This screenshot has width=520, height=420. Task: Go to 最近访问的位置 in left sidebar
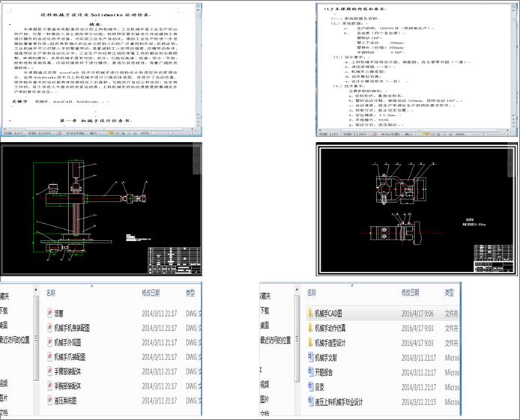[x=16, y=339]
